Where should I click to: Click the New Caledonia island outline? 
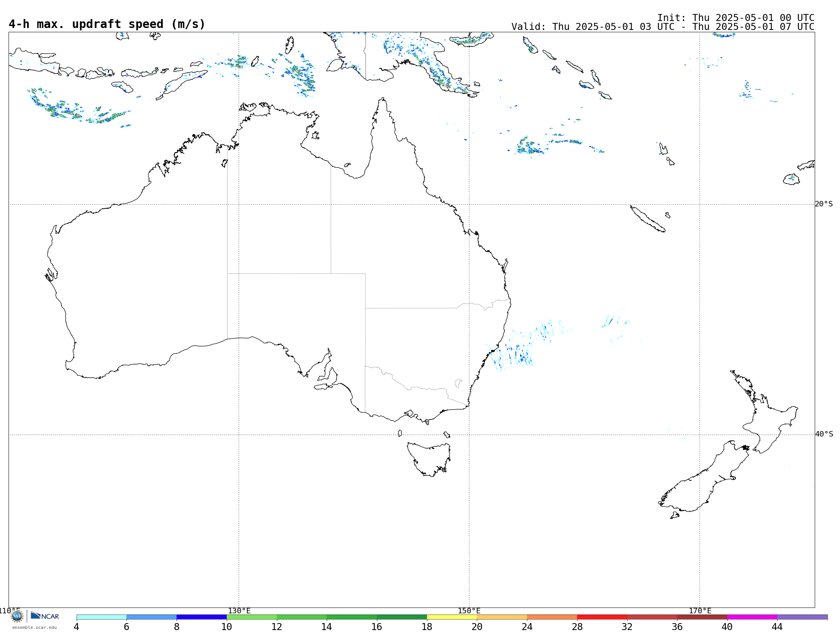point(647,219)
